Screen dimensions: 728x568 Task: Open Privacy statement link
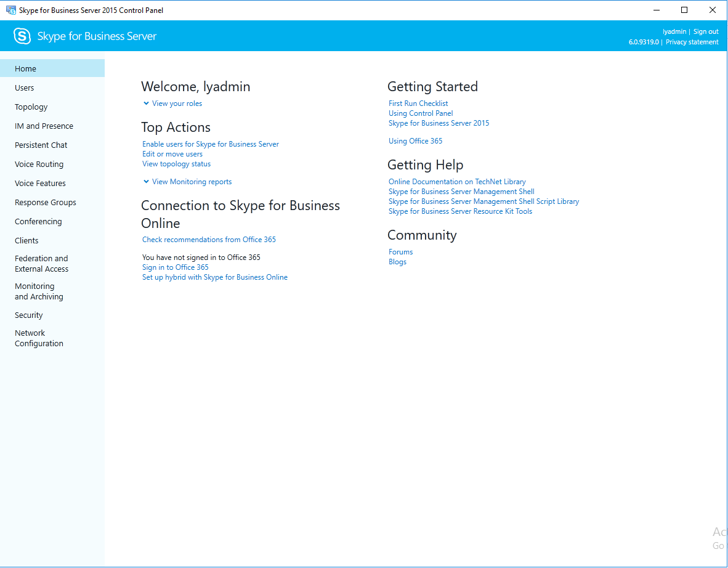(692, 42)
